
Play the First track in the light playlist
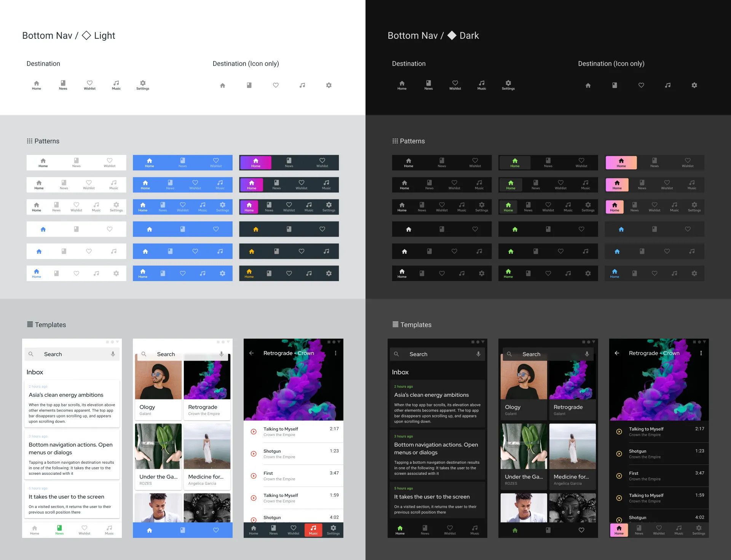254,476
